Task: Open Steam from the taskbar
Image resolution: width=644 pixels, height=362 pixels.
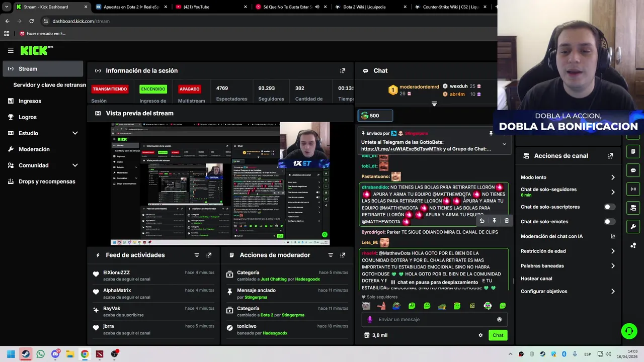Action: point(26,354)
